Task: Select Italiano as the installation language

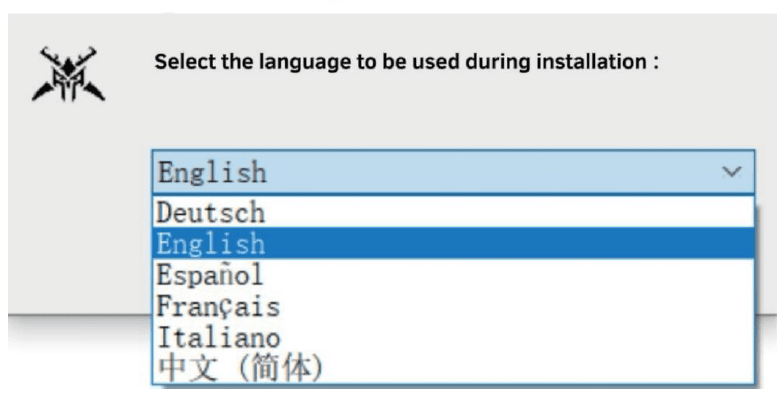Action: tap(217, 337)
